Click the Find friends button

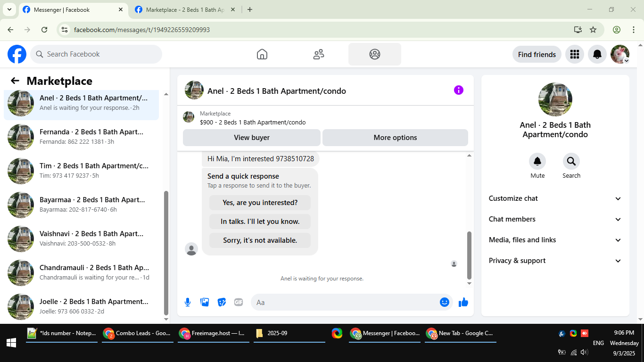(x=537, y=54)
